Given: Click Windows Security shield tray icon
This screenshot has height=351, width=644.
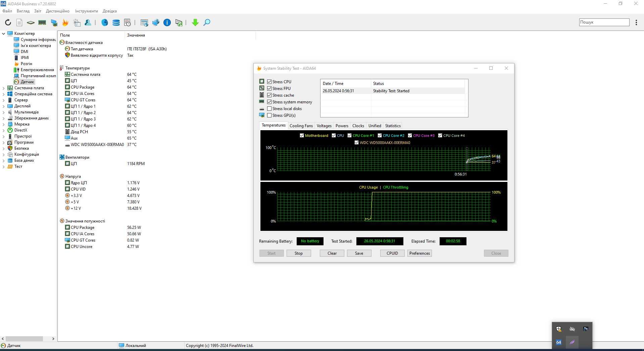Looking at the screenshot, I should coord(559,329).
